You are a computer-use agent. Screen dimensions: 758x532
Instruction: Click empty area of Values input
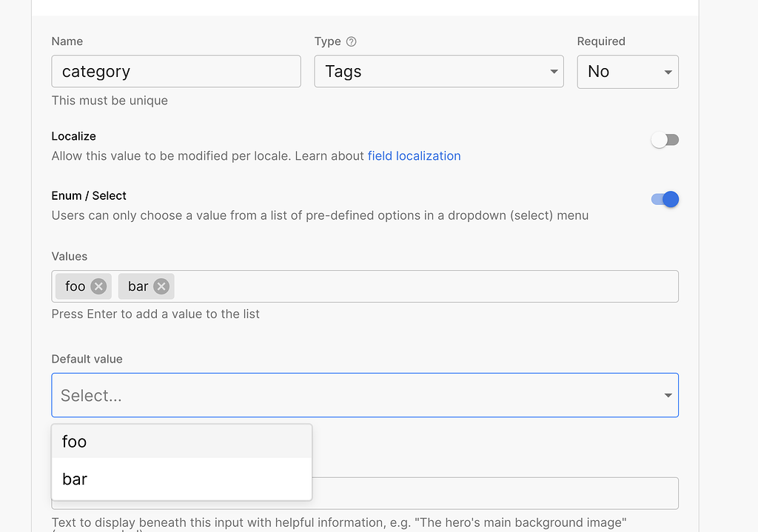click(x=422, y=286)
